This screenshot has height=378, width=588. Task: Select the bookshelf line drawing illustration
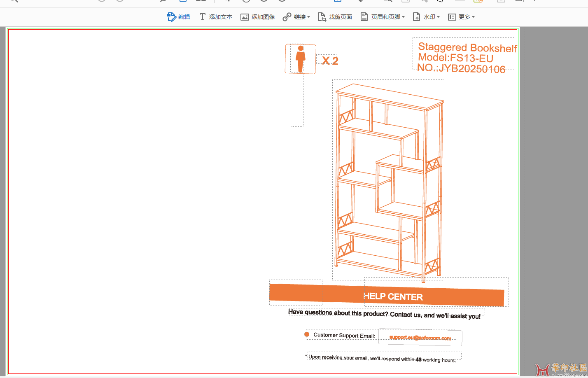(388, 181)
